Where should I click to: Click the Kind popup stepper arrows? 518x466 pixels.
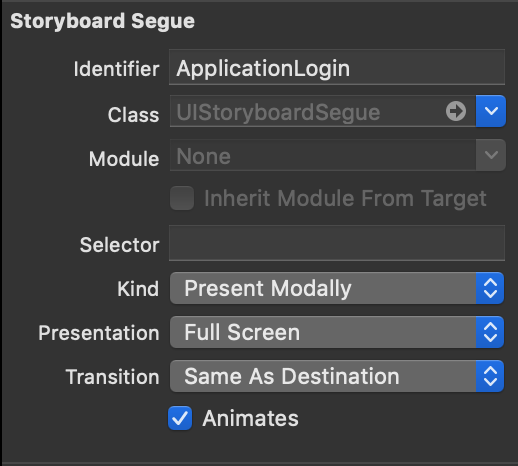click(x=490, y=288)
